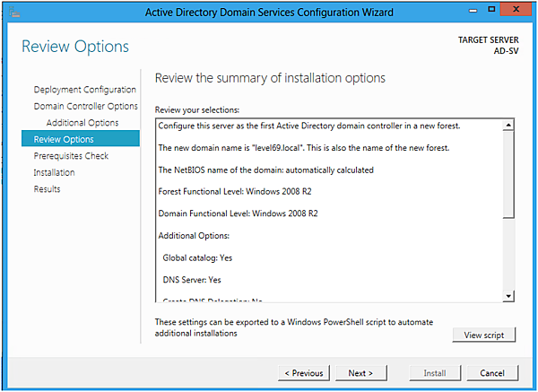Click the View script button

pos(484,335)
